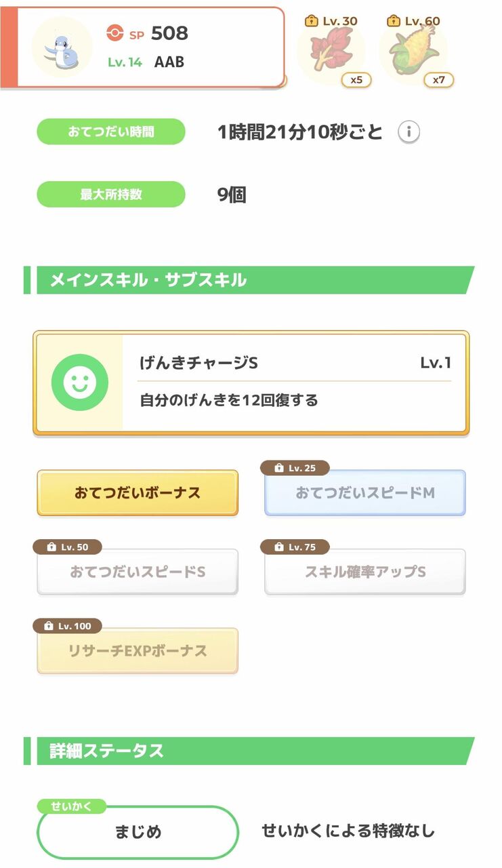Tap the まじめ nature button
Viewport: 502px width, 868px height.
[x=138, y=832]
